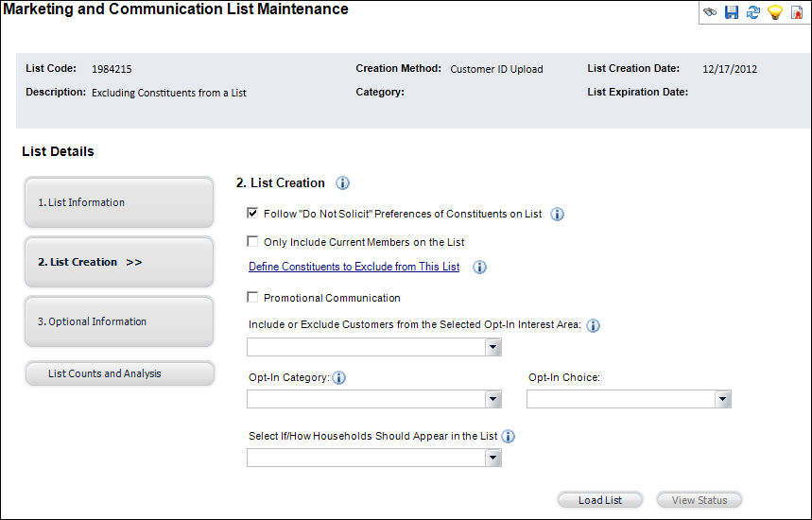Open info icon next to List Creation heading
This screenshot has height=520, width=812.
point(342,182)
